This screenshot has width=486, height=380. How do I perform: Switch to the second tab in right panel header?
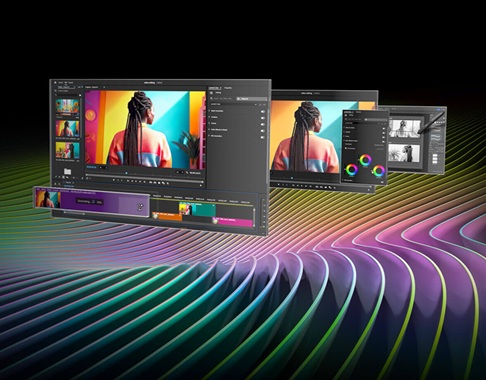[228, 88]
